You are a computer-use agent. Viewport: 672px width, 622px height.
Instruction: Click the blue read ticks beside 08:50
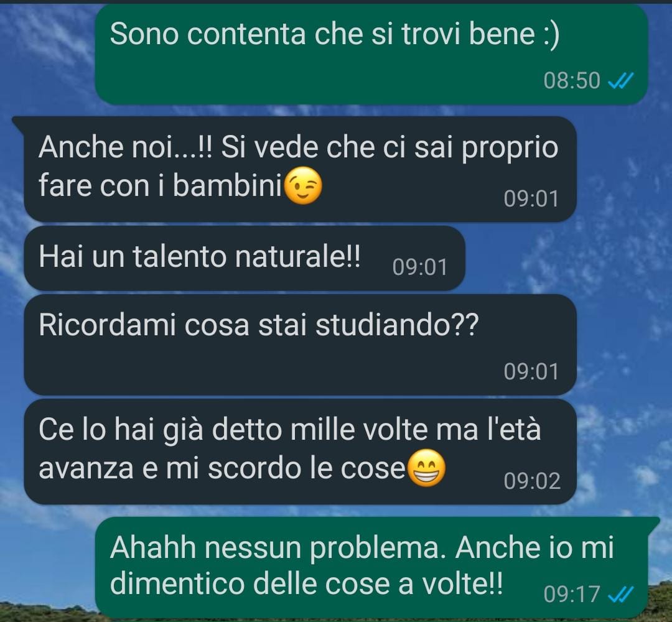[x=620, y=80]
